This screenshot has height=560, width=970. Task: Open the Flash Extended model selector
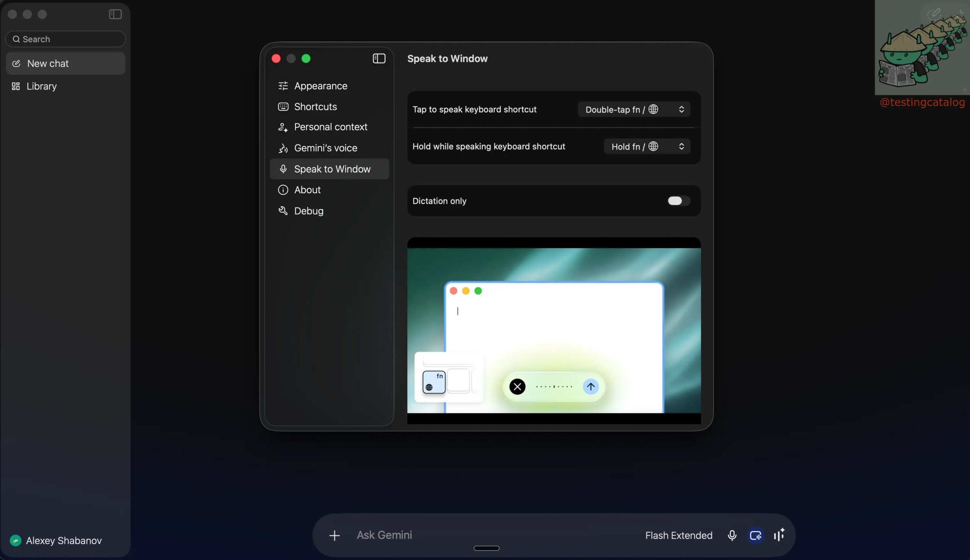click(x=679, y=535)
